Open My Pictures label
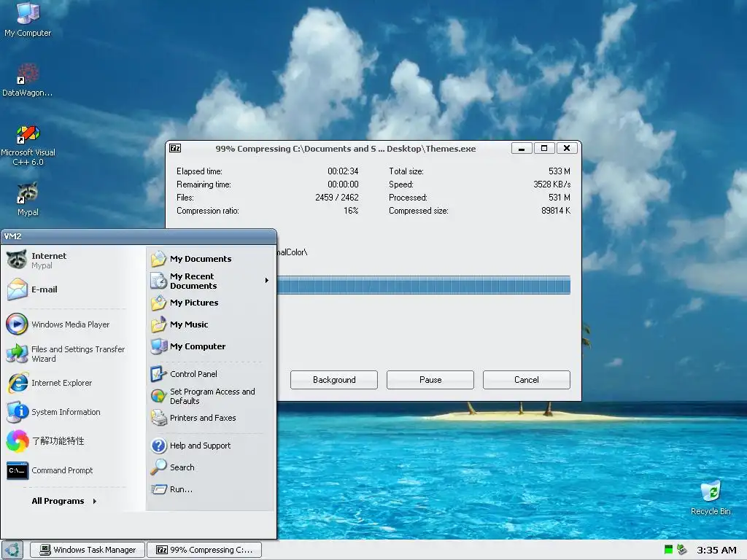747x560 pixels. tap(194, 303)
